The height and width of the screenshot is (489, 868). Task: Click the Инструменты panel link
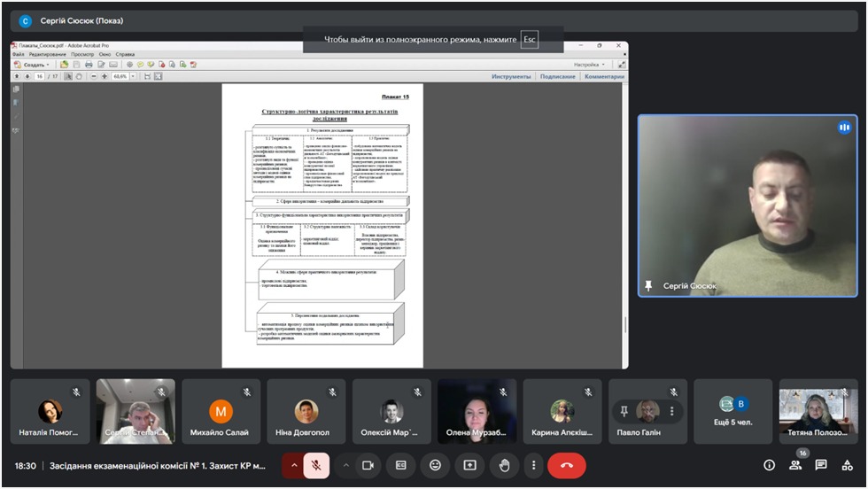511,76
